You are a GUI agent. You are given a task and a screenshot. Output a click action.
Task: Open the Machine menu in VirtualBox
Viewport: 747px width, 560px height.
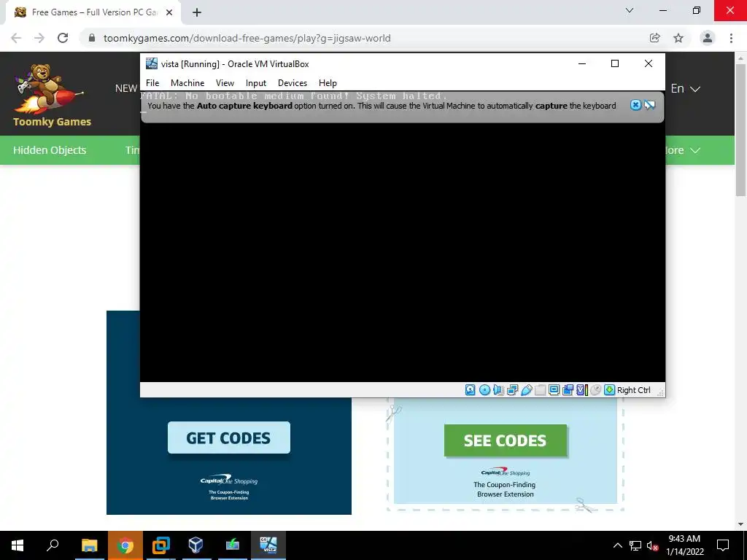tap(187, 83)
